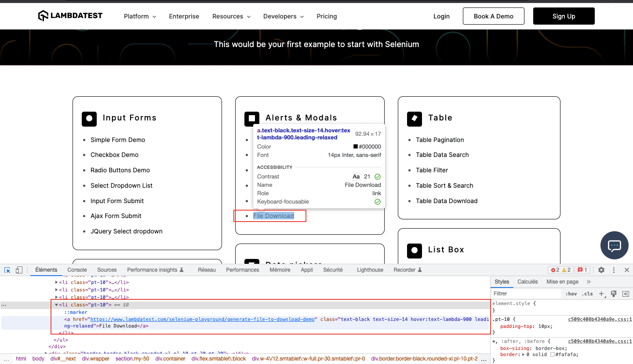Click the #fafafa border color swatch
This screenshot has width=633, height=364.
click(x=553, y=355)
